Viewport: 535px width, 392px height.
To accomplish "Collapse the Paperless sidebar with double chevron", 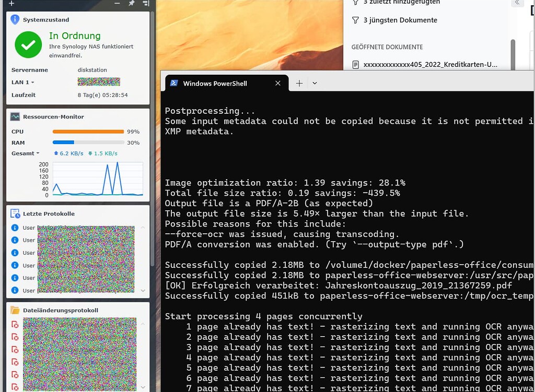I will point(517,2).
